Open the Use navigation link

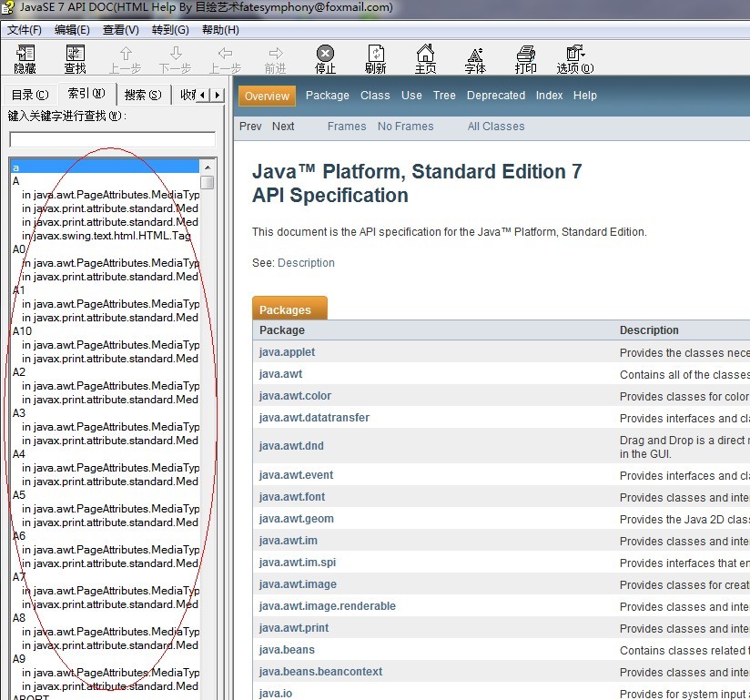411,96
